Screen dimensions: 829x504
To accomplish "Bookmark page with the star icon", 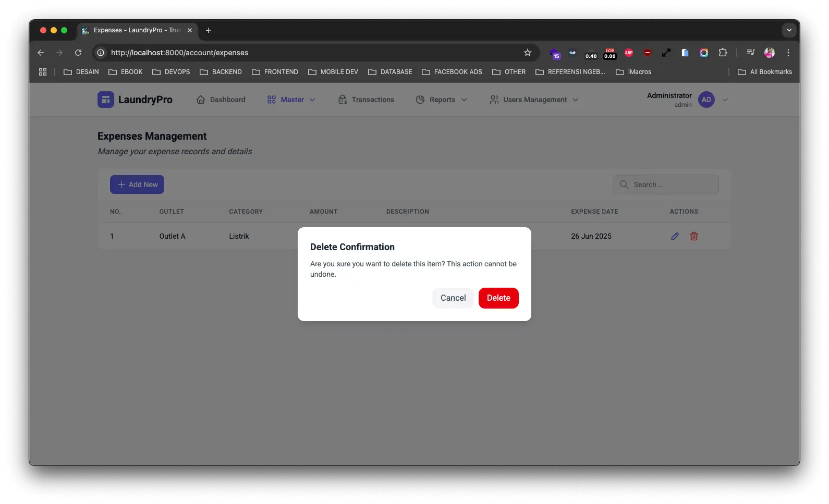I will [x=528, y=53].
